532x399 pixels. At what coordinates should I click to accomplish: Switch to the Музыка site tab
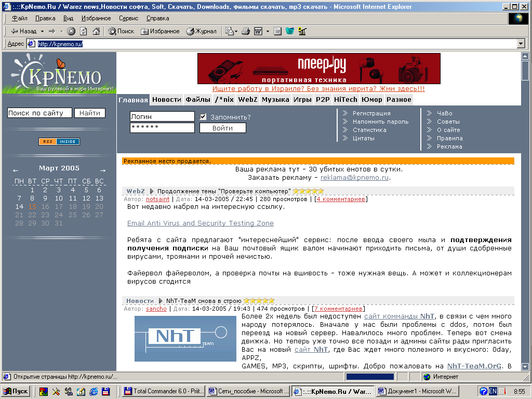point(275,99)
